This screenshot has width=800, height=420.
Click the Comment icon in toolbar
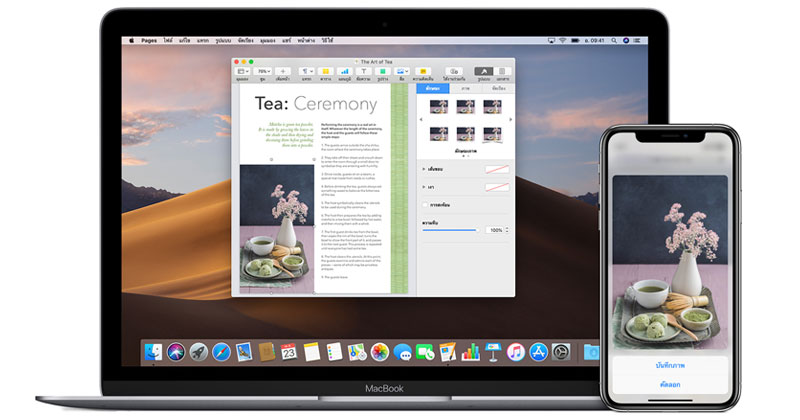pyautogui.click(x=423, y=72)
